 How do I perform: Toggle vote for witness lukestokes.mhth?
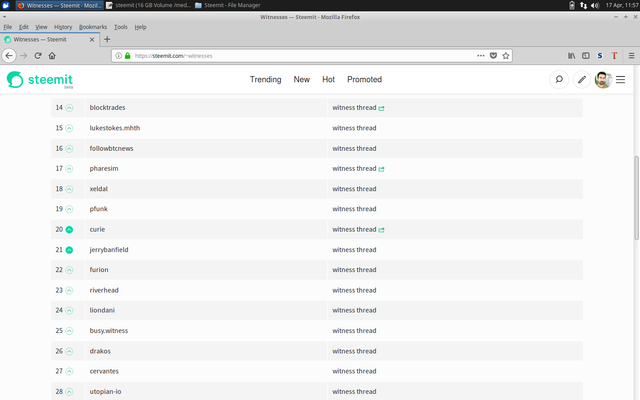(x=69, y=128)
